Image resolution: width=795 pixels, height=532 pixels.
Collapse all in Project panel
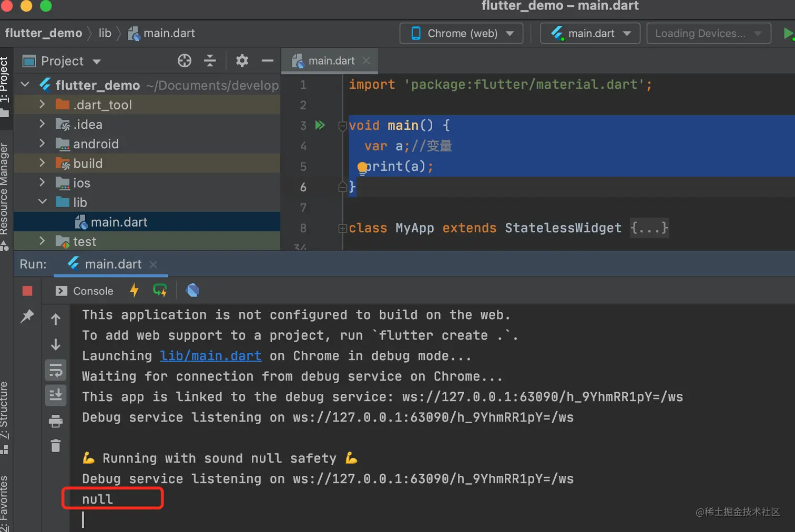210,61
